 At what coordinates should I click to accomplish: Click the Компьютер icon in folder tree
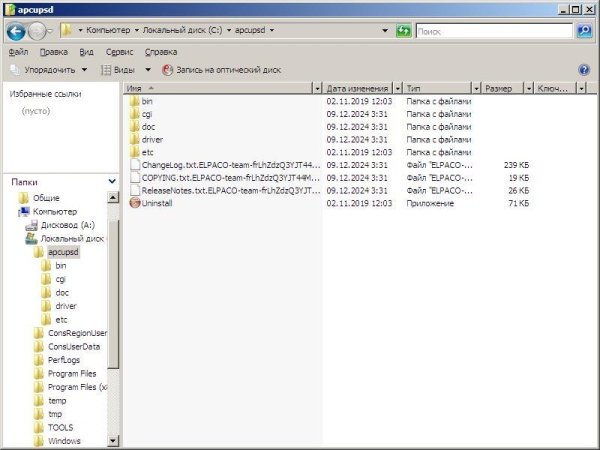coord(24,212)
